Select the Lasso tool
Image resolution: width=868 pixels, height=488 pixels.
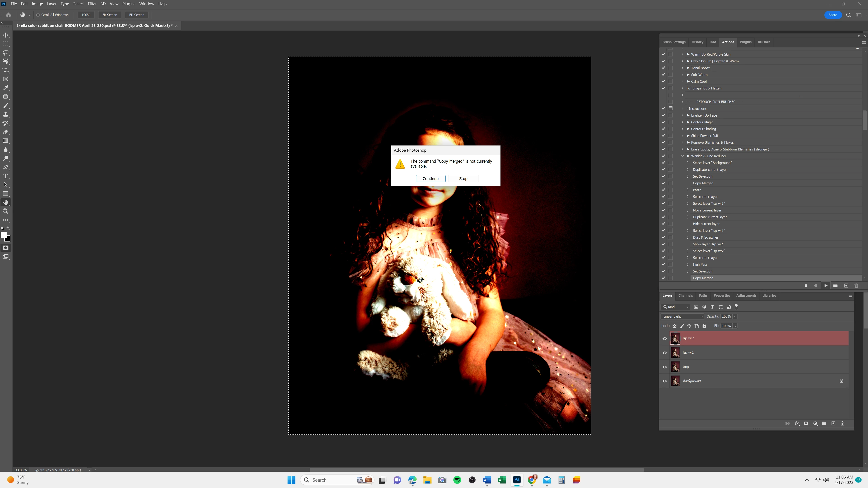pyautogui.click(x=6, y=53)
